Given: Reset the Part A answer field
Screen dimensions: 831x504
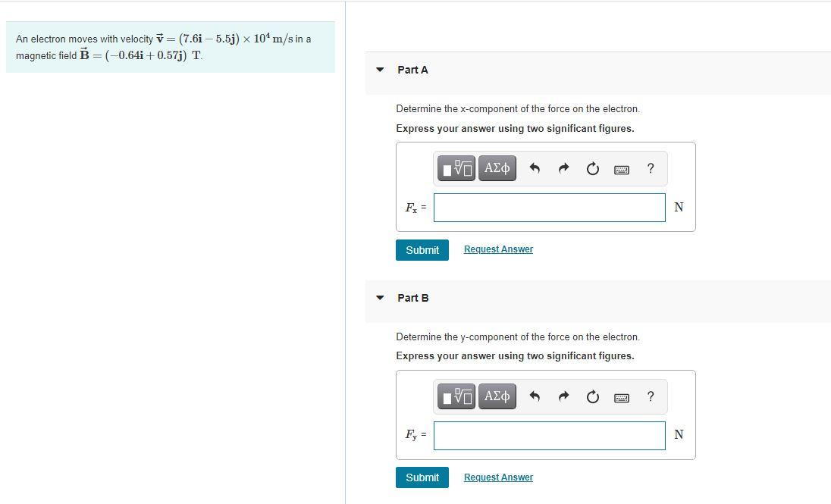Looking at the screenshot, I should pos(592,168).
